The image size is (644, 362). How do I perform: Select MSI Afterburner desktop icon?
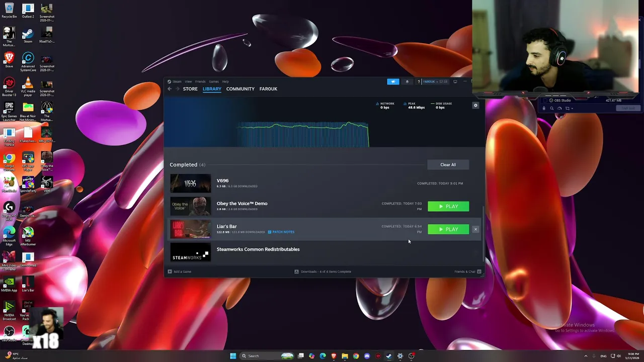(28, 236)
